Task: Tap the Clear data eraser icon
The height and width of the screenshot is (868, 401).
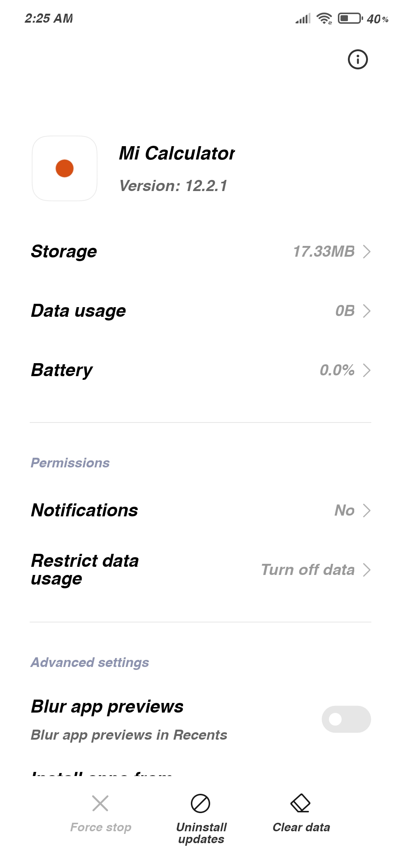Action: (x=300, y=803)
